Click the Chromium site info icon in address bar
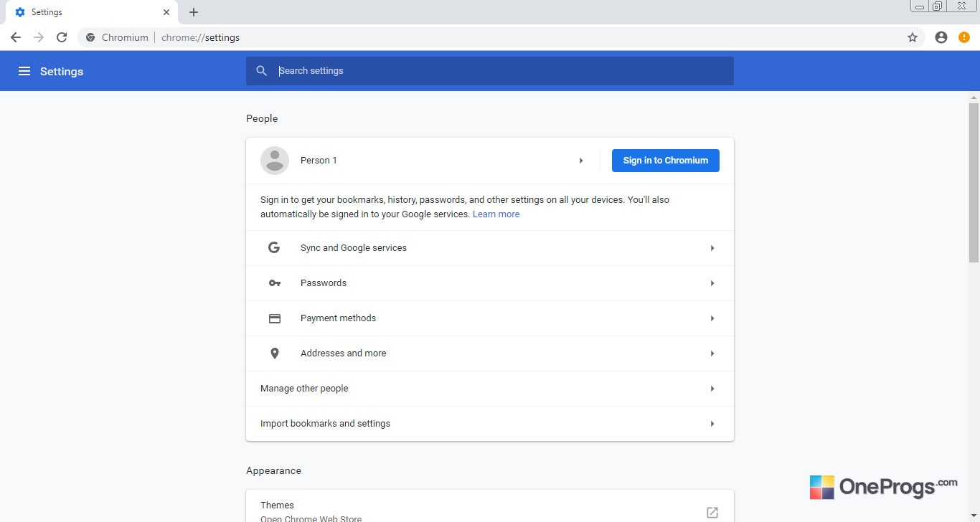Viewport: 980px width, 522px height. pos(90,37)
